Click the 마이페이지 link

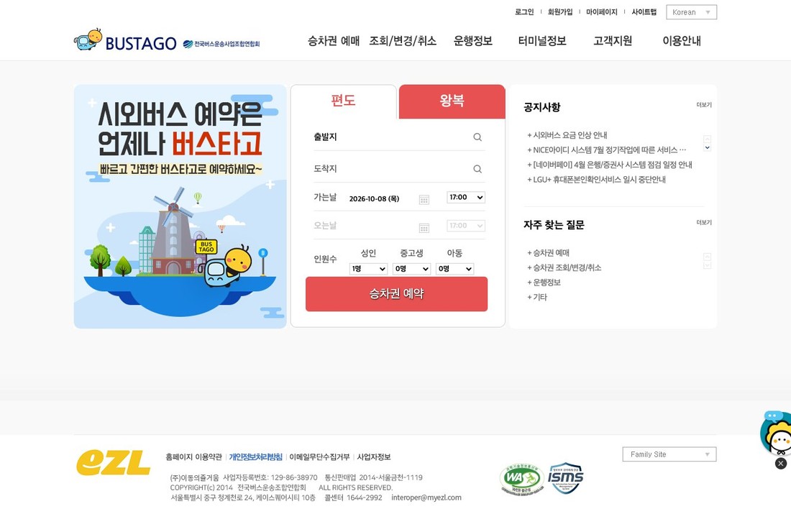[x=602, y=12]
